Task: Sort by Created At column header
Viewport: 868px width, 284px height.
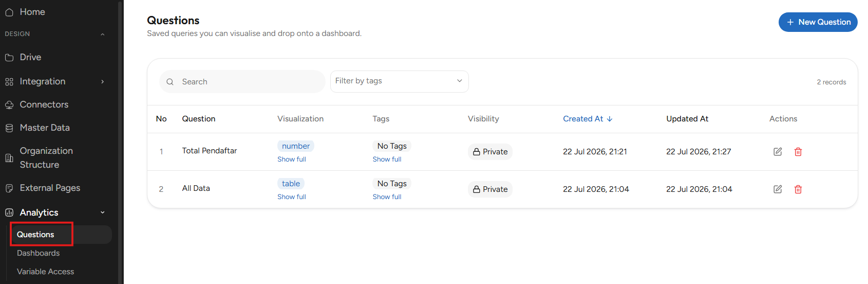Action: [x=583, y=119]
